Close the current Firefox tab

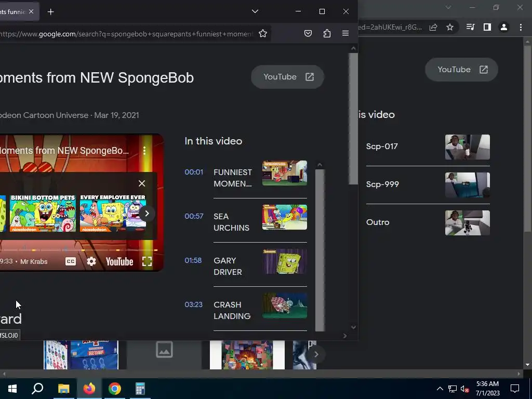click(x=31, y=11)
